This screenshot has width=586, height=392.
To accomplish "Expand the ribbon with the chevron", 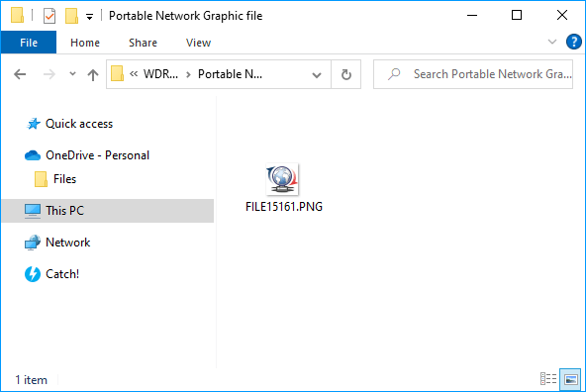I will click(x=552, y=42).
